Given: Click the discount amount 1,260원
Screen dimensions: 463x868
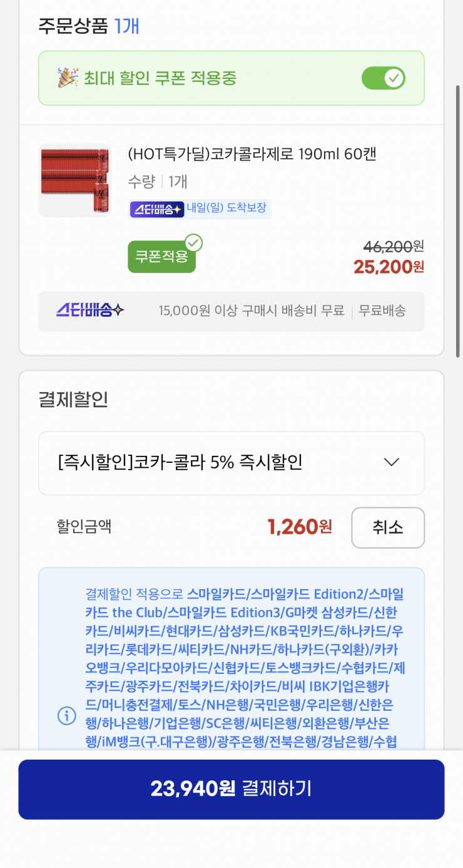Looking at the screenshot, I should tap(300, 527).
